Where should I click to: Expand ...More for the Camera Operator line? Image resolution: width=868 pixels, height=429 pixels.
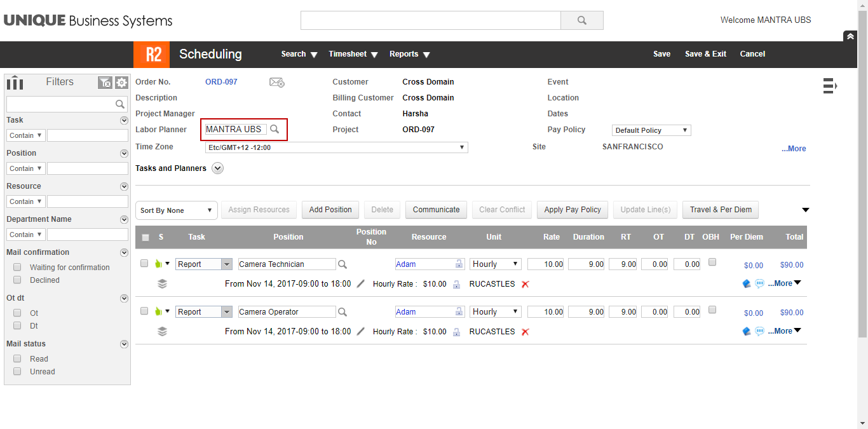point(784,330)
